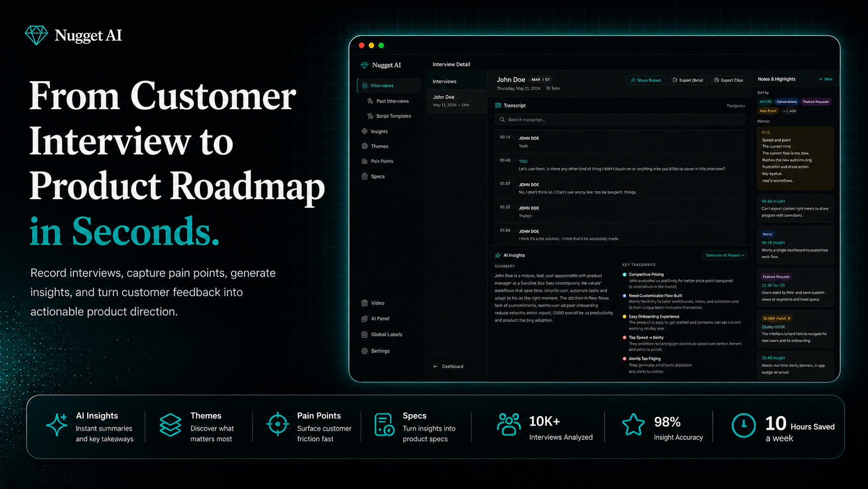Click the AI Insights sparkle icon in bottom bar
The height and width of the screenshot is (489, 868).
57,425
